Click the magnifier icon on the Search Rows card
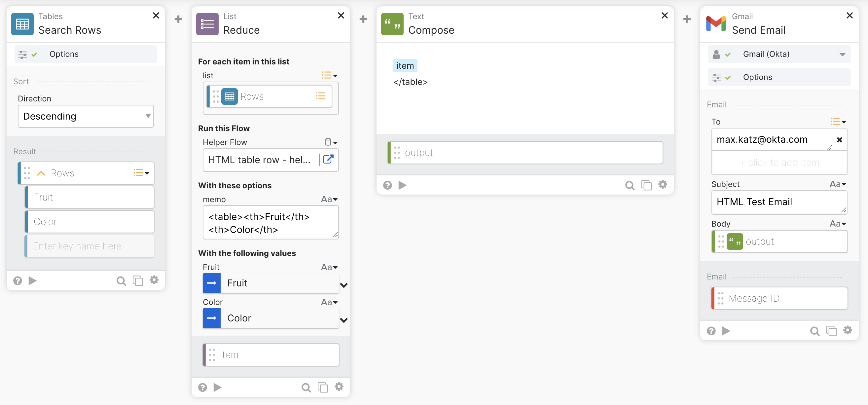868x405 pixels. pos(121,281)
